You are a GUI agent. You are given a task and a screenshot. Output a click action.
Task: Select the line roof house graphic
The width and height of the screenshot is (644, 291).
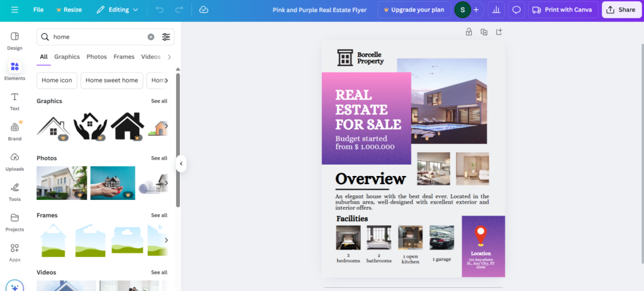(x=53, y=127)
